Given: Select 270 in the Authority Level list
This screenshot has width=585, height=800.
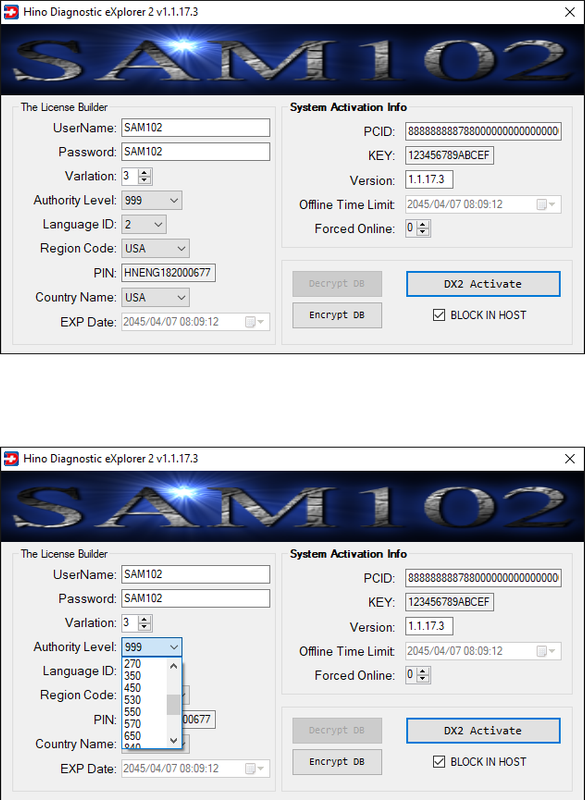Looking at the screenshot, I should click(x=144, y=664).
